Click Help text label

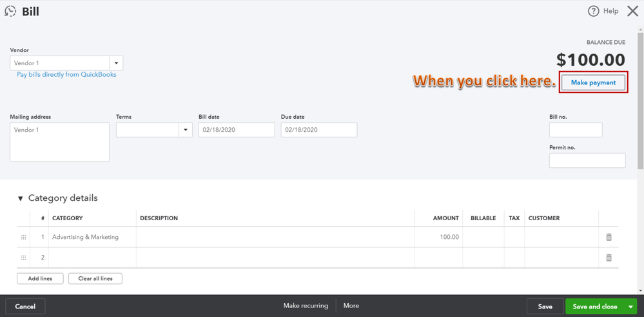610,12
